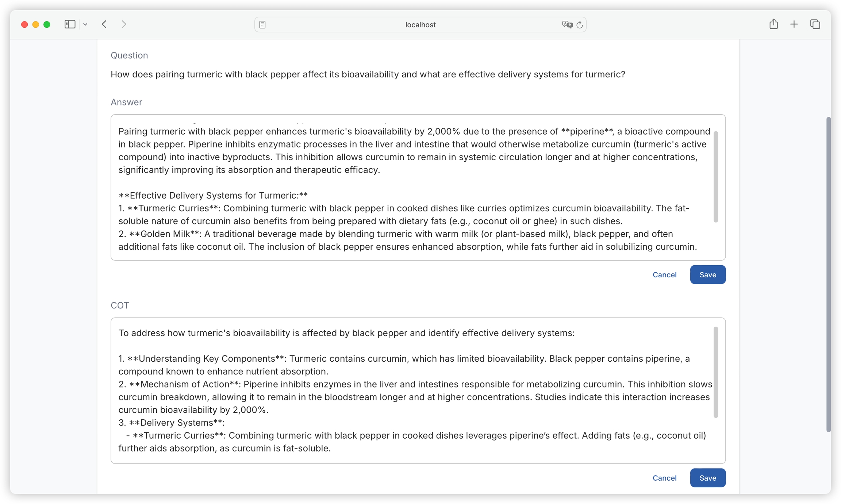Cancel the Answer text edits
The height and width of the screenshot is (504, 841).
coord(664,274)
